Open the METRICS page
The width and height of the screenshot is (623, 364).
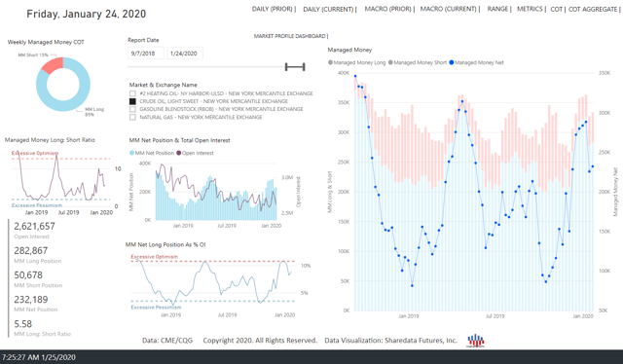coord(530,9)
